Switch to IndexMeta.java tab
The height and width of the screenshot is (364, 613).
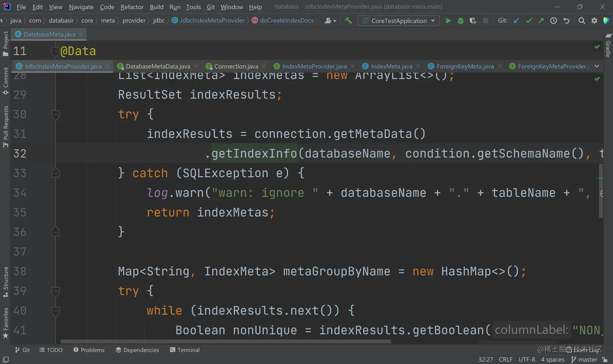tap(391, 66)
